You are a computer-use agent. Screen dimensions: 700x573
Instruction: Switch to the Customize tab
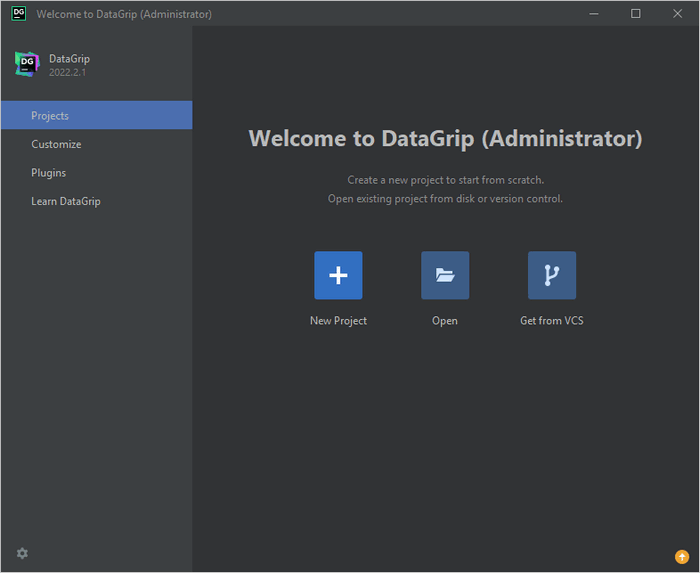(x=56, y=144)
